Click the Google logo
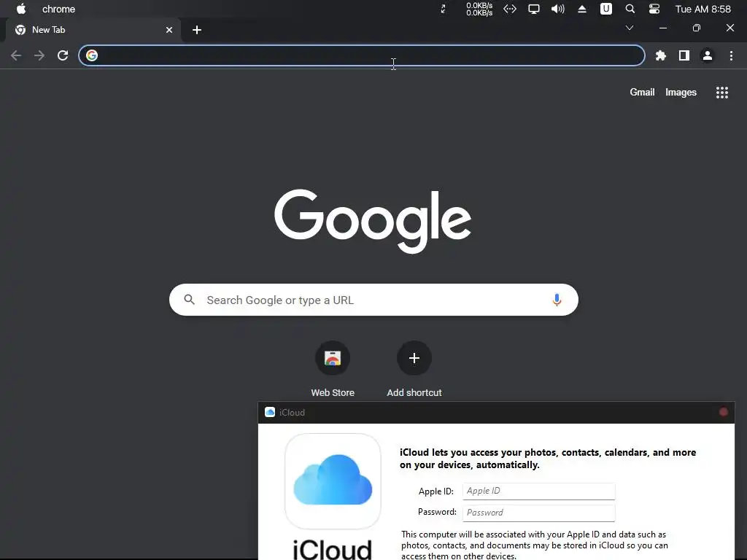Image resolution: width=747 pixels, height=560 pixels. click(x=373, y=220)
